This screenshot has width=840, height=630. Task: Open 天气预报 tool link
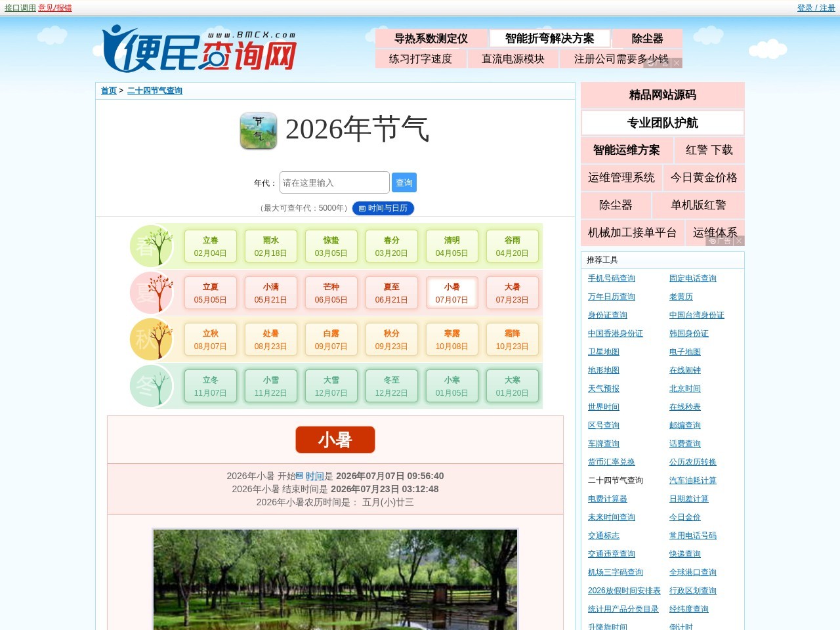click(604, 388)
